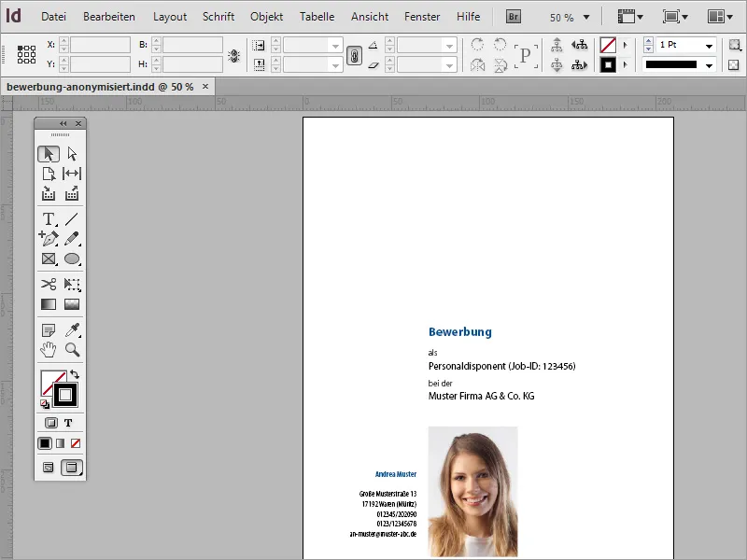Grab the Hand tool
This screenshot has height=560, width=747.
pyautogui.click(x=50, y=351)
